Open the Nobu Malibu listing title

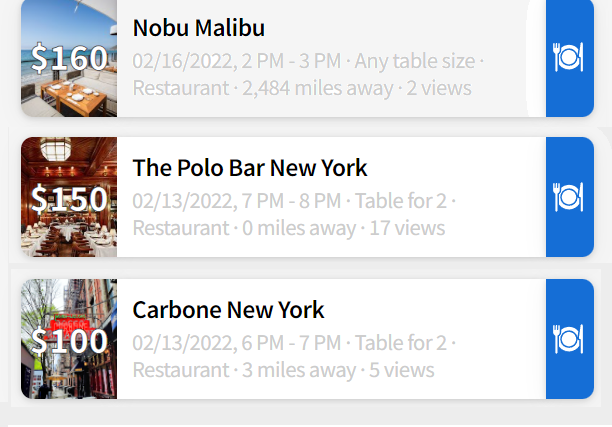199,28
